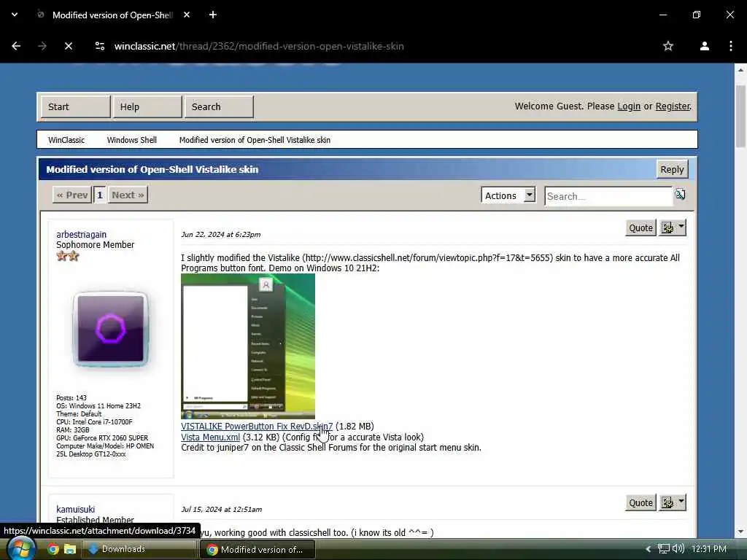Click the volume icon in system tray

point(678,548)
